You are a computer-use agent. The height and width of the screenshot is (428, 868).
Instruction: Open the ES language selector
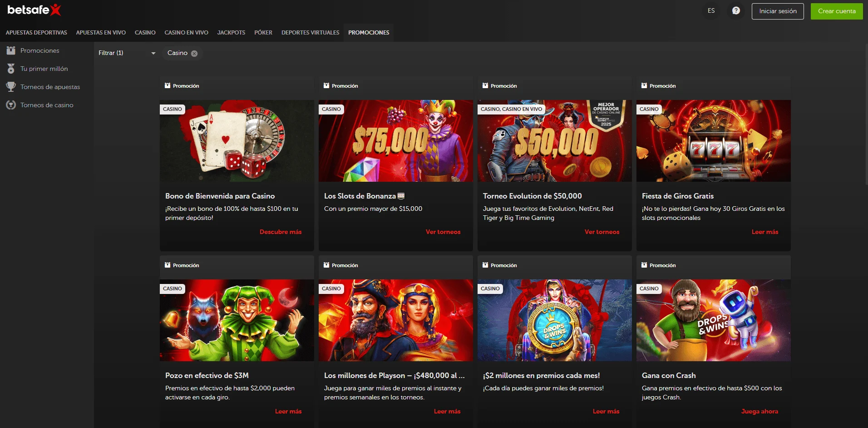[711, 10]
